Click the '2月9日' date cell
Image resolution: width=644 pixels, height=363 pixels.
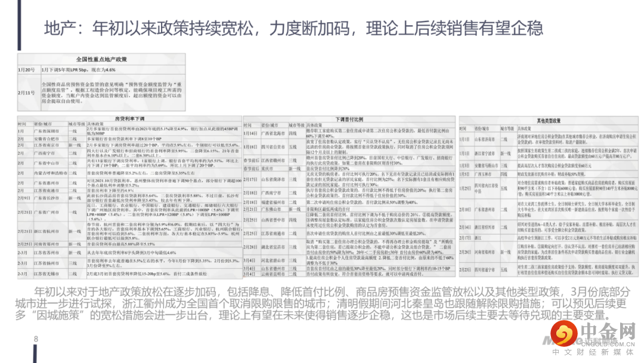click(x=24, y=198)
